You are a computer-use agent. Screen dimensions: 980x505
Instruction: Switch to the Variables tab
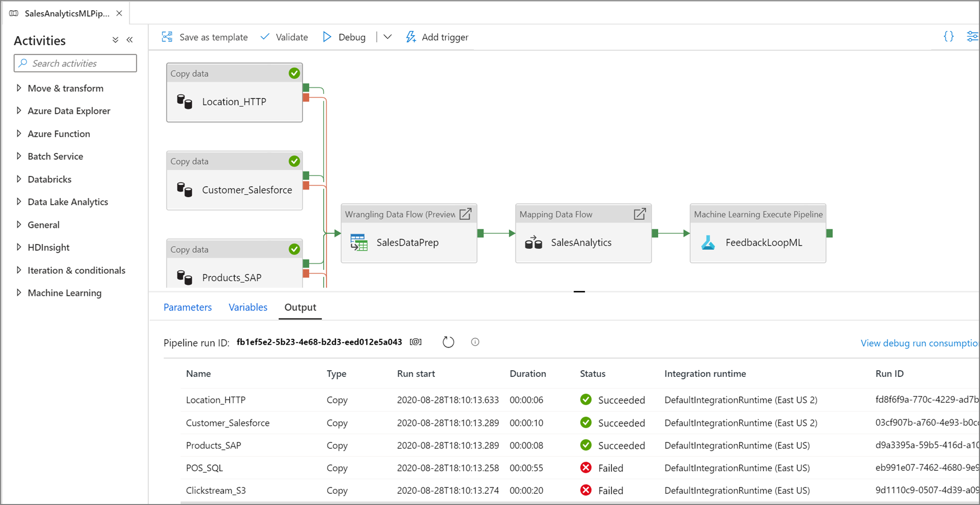pyautogui.click(x=248, y=307)
